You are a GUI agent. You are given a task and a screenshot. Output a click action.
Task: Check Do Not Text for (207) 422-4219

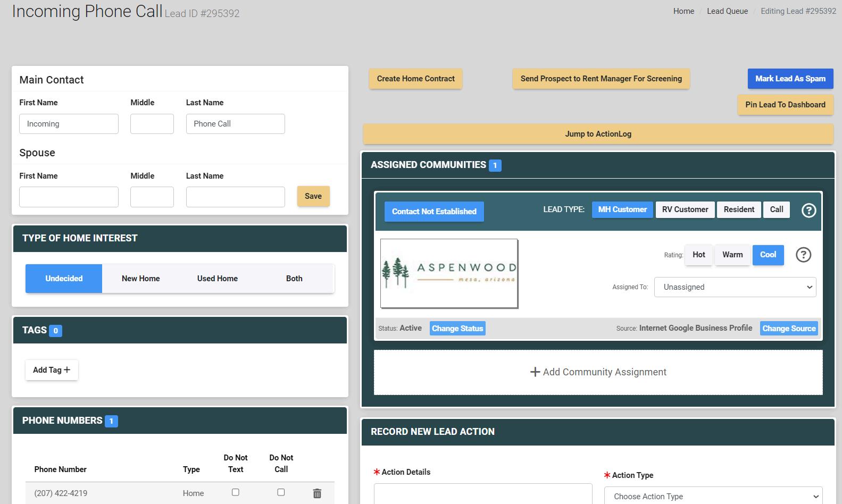point(236,492)
